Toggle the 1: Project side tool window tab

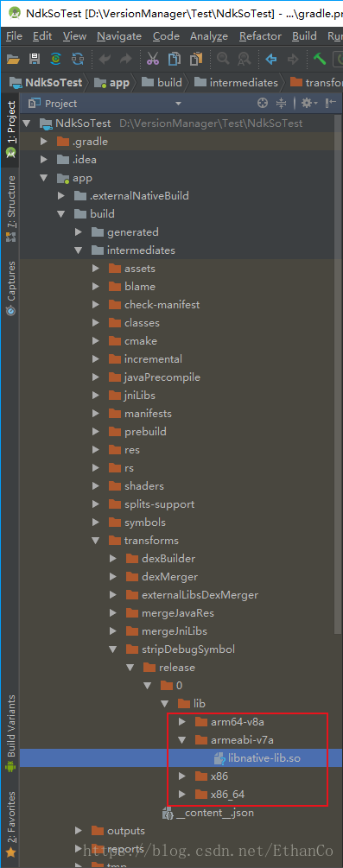10,130
